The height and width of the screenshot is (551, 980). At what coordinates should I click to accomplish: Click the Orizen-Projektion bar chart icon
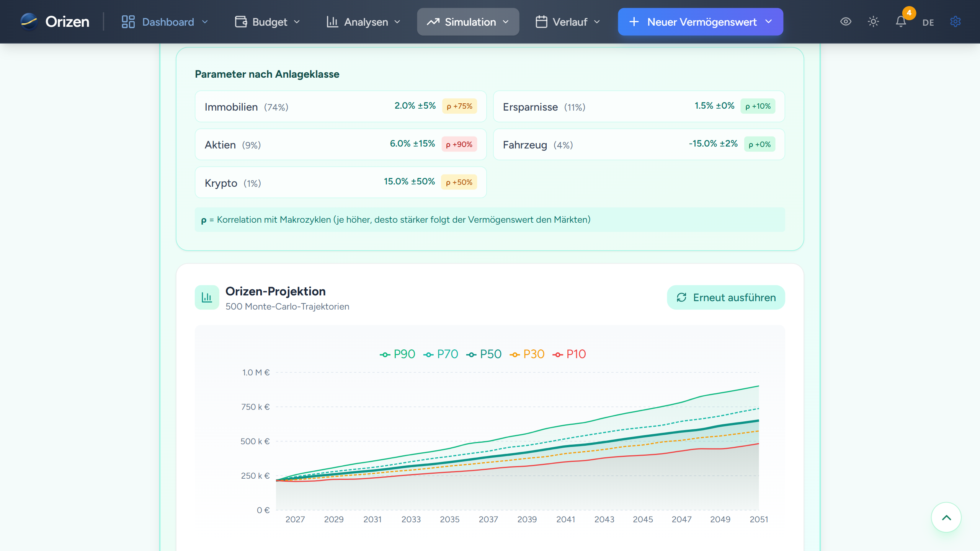pyautogui.click(x=207, y=297)
